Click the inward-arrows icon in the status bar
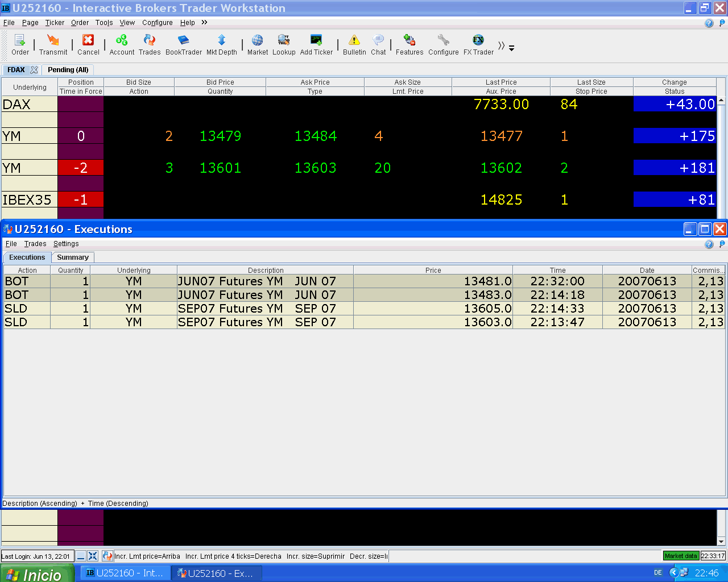The width and height of the screenshot is (728, 582). tap(93, 556)
